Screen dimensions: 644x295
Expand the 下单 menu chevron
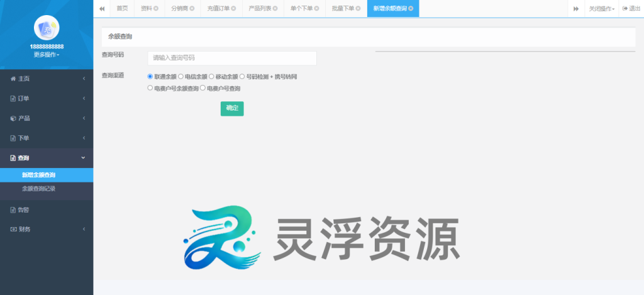(84, 138)
